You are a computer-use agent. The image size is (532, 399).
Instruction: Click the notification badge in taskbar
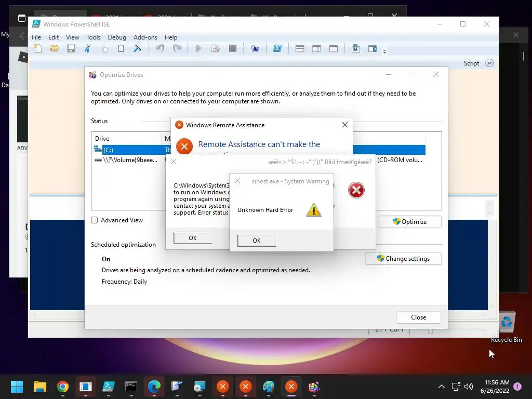pyautogui.click(x=517, y=387)
